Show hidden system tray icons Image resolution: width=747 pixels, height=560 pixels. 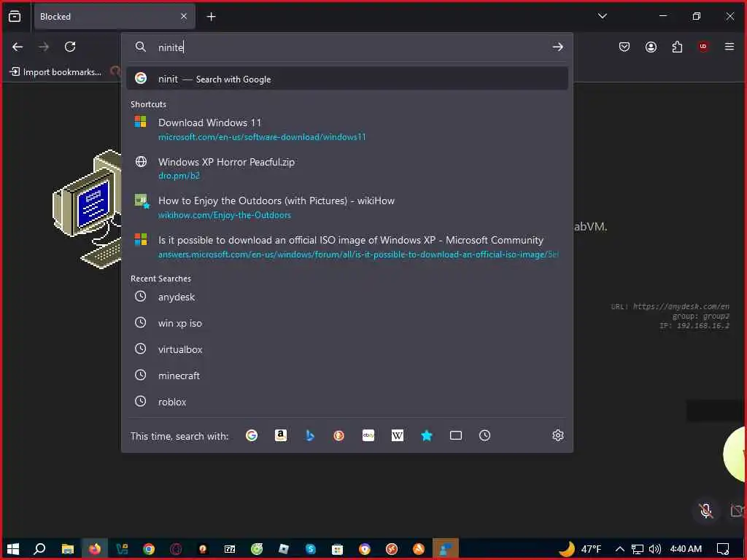pos(619,549)
